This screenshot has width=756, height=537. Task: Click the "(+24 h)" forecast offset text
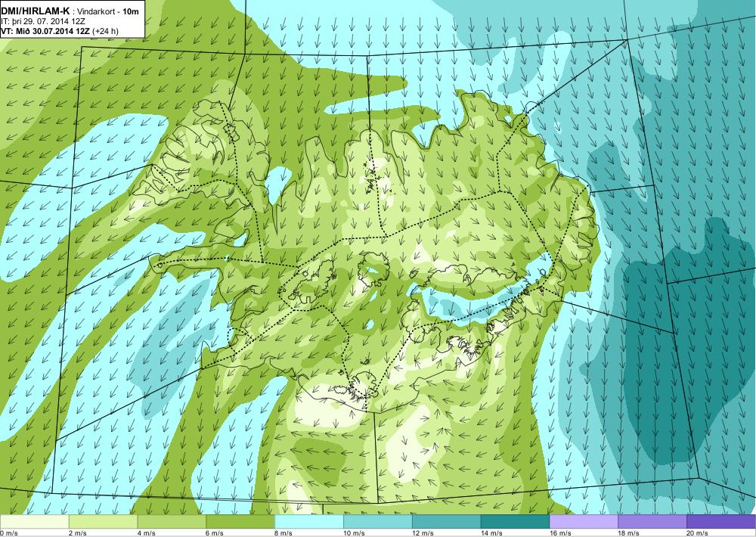point(105,31)
